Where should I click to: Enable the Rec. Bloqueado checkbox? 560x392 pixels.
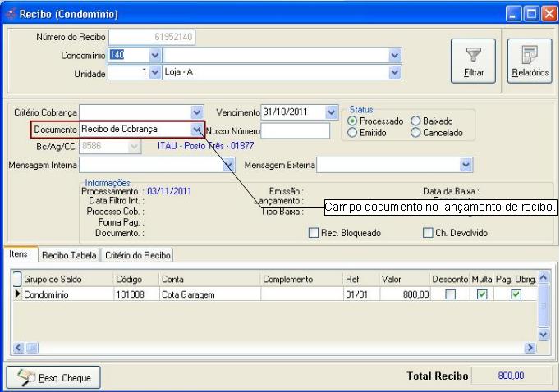pyautogui.click(x=313, y=233)
